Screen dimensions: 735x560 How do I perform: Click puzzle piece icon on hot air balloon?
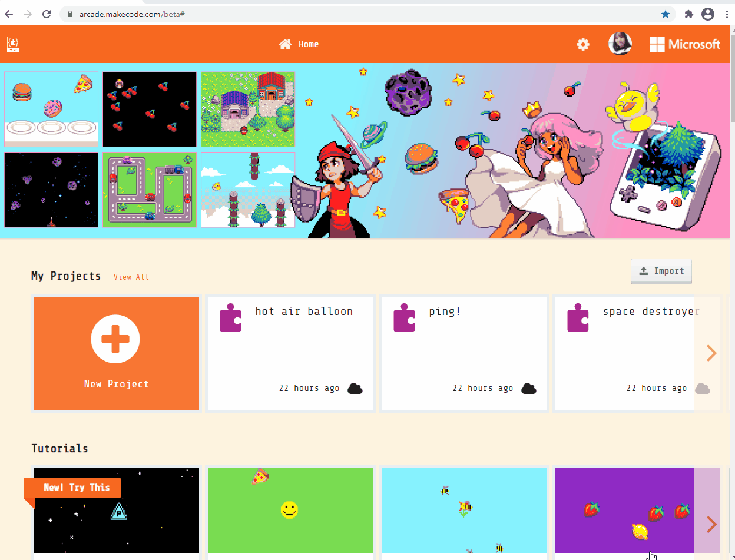click(230, 317)
